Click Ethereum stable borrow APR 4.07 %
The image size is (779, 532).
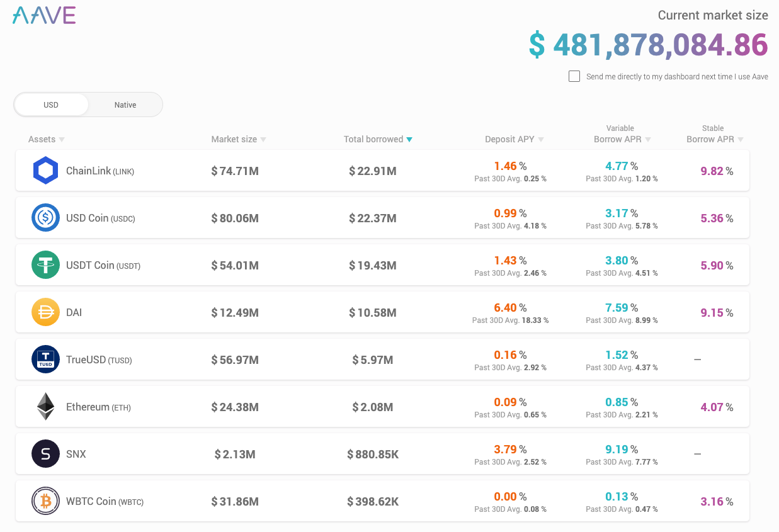(x=717, y=407)
